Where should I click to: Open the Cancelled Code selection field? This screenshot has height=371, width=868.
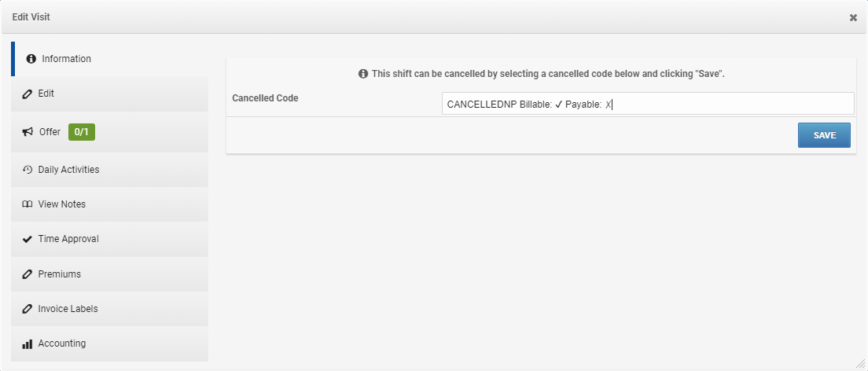pos(647,104)
